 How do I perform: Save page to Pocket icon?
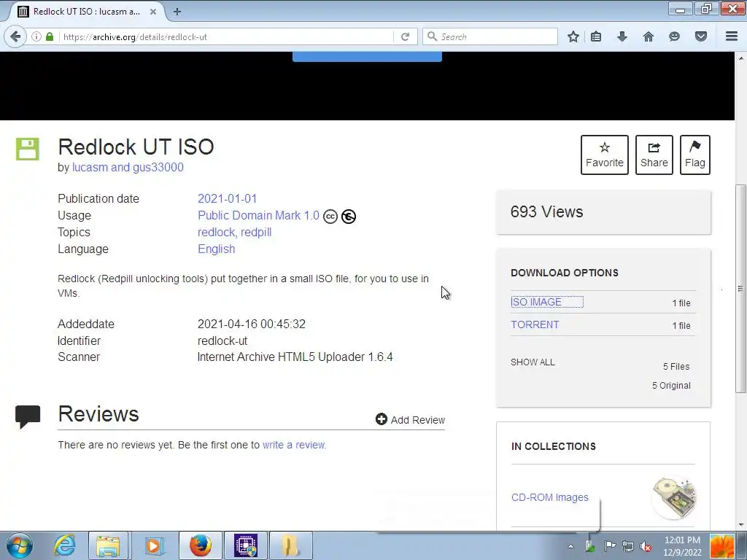click(x=701, y=36)
